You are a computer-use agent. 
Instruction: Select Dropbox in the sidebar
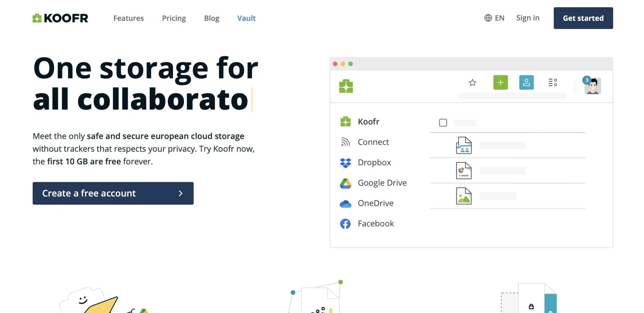[365, 163]
